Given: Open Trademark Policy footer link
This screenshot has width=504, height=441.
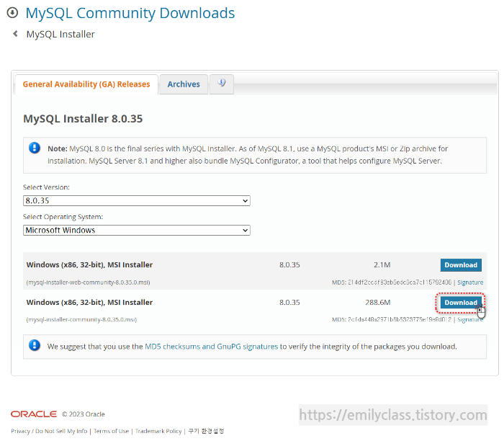Looking at the screenshot, I should click(158, 431).
